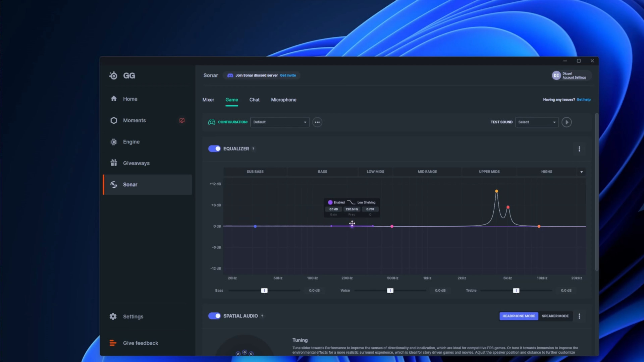Click the 220.5 Hz frequency field
644x362 pixels.
coord(352,209)
